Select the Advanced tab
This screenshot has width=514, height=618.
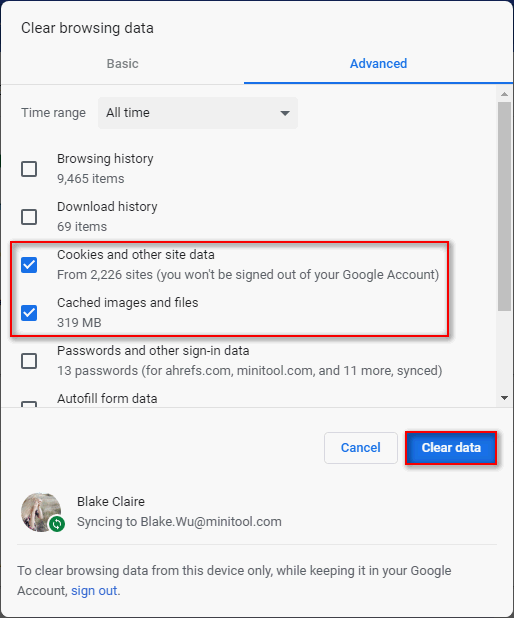tap(378, 63)
